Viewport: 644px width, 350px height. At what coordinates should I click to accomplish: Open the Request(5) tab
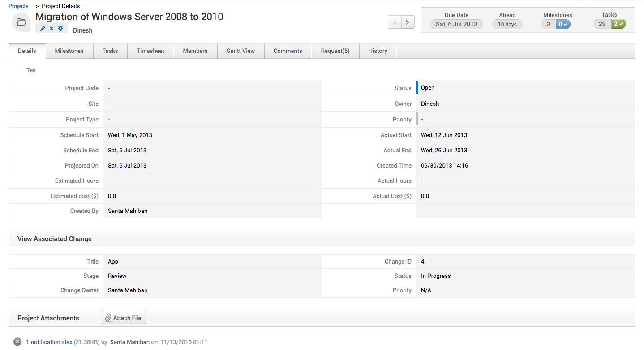pos(335,51)
